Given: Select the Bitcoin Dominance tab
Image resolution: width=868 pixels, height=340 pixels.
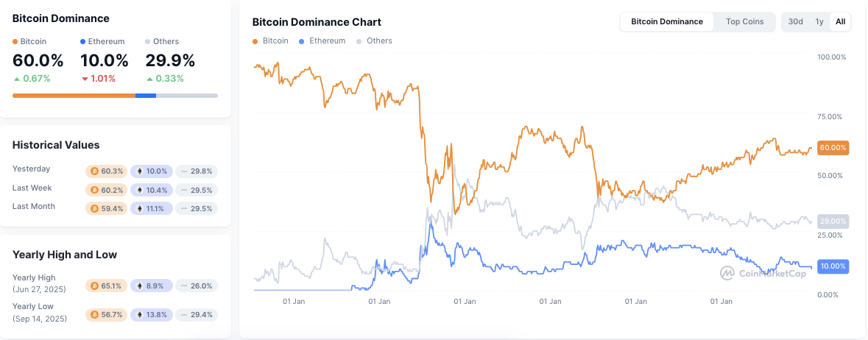Looking at the screenshot, I should [x=667, y=21].
